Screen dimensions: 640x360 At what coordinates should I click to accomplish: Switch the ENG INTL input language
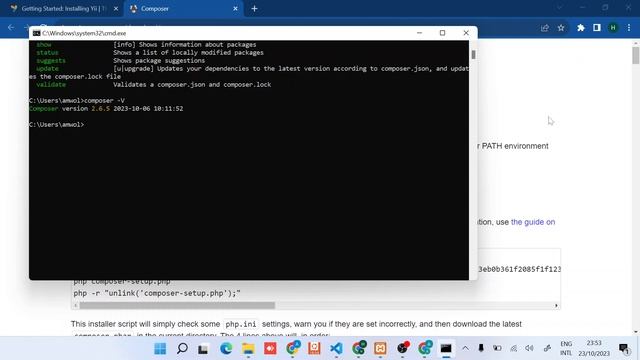[x=566, y=348]
